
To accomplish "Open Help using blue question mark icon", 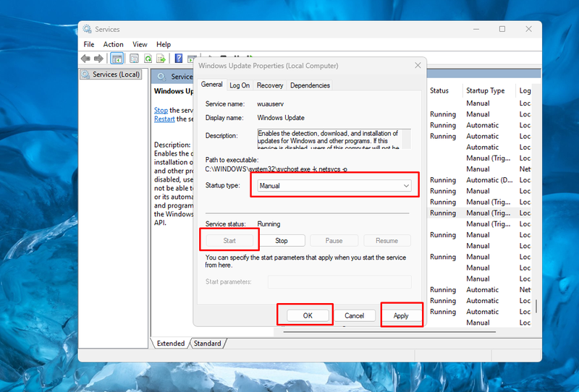I will pos(179,59).
